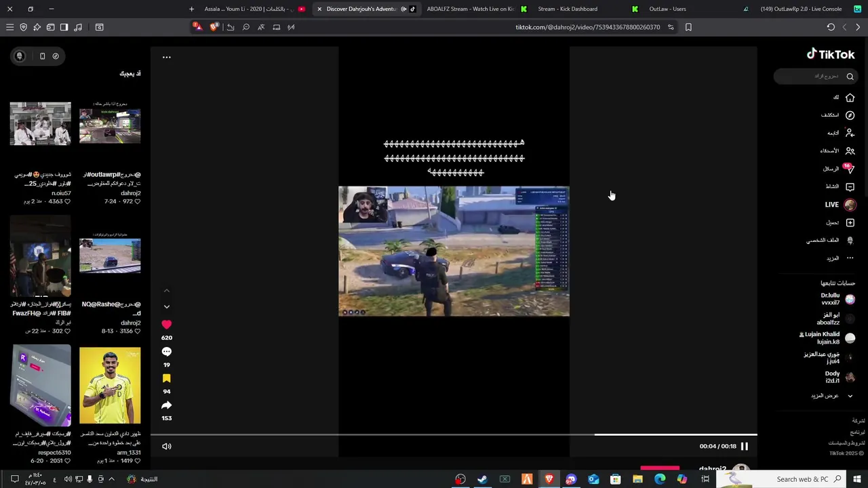
Task: Open the Friends menu item
Action: point(838,150)
